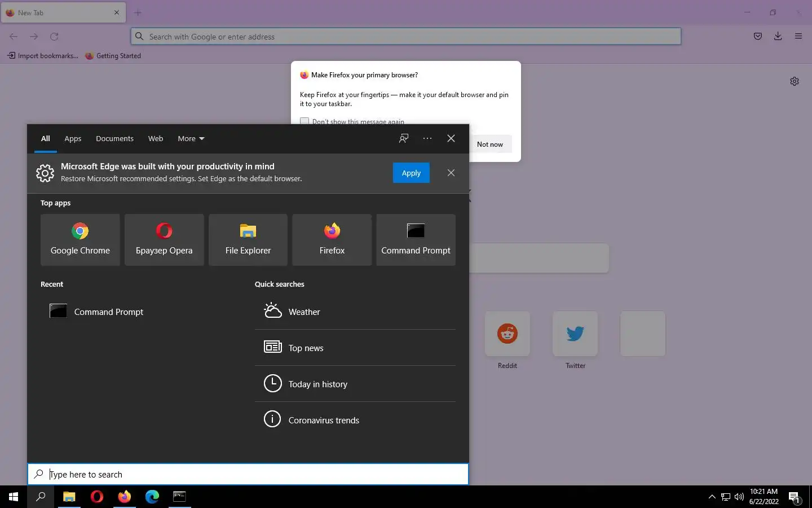Click the settings gear in Edge banner
Image resolution: width=812 pixels, height=508 pixels.
[45, 173]
